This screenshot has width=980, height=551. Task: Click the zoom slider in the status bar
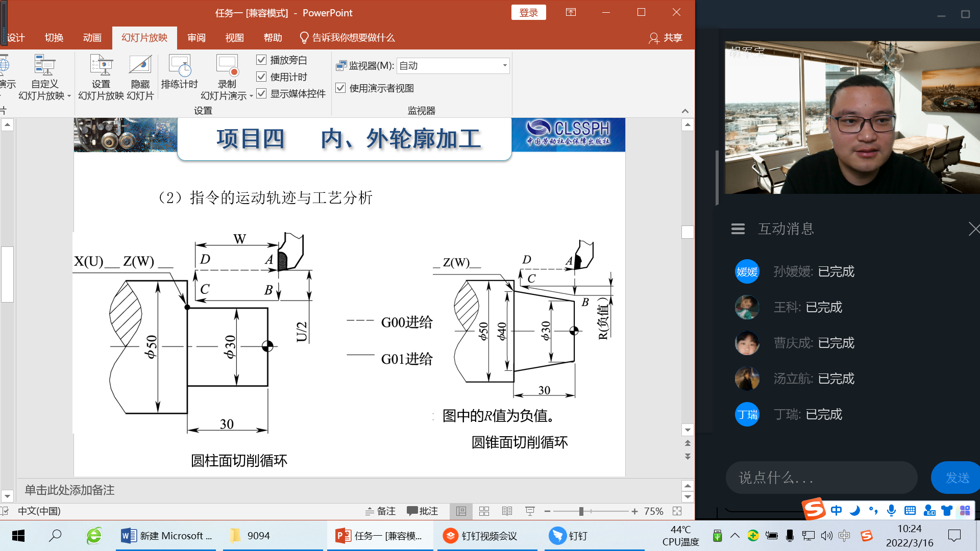point(581,511)
